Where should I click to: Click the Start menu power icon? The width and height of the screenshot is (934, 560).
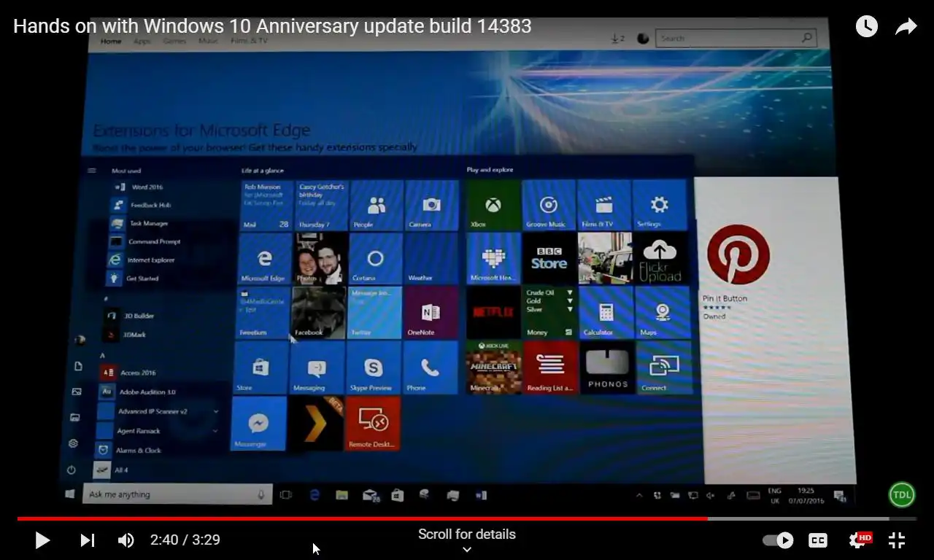coord(72,470)
